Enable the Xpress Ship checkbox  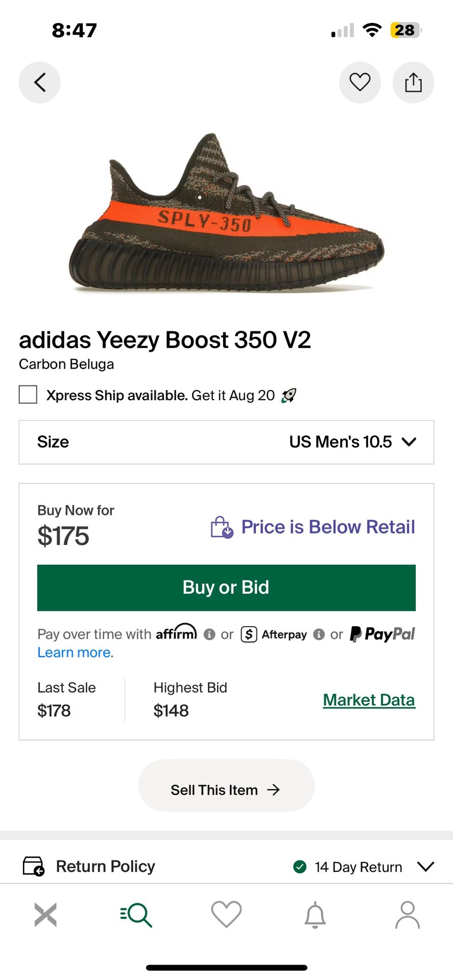(x=28, y=395)
